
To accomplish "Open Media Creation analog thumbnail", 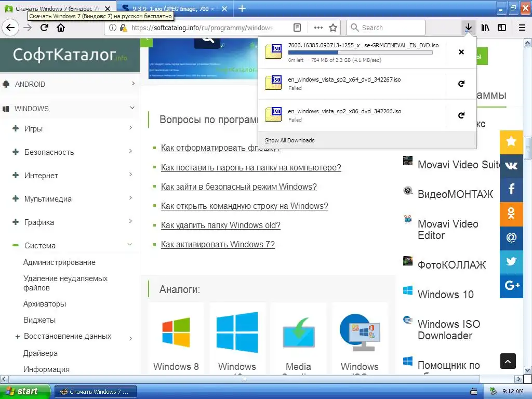I will (x=298, y=339).
